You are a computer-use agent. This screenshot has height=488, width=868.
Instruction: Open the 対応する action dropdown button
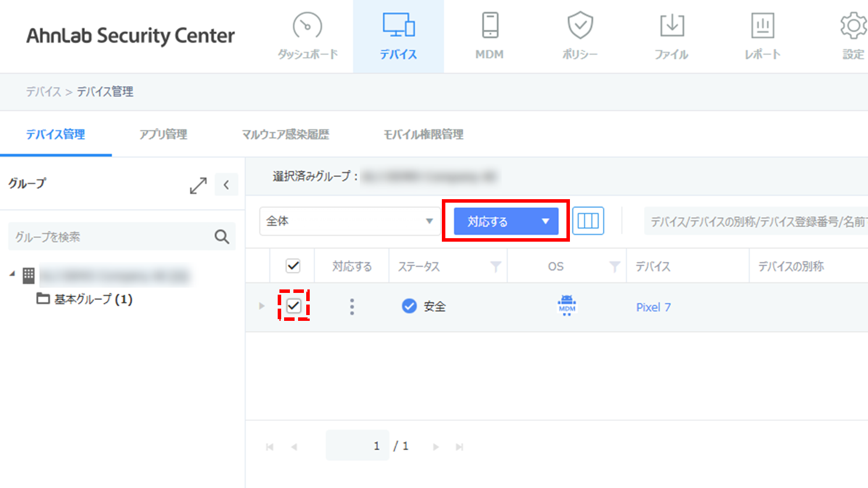506,221
